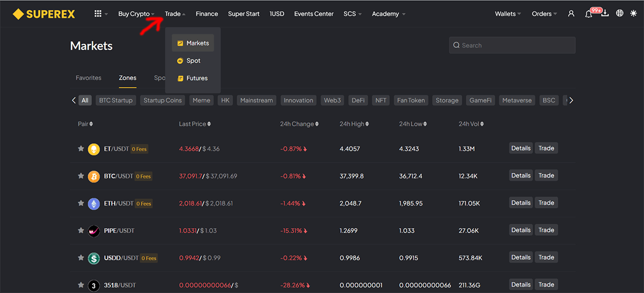Select Futures in Trade menu
This screenshot has height=293, width=644.
pos(193,78)
